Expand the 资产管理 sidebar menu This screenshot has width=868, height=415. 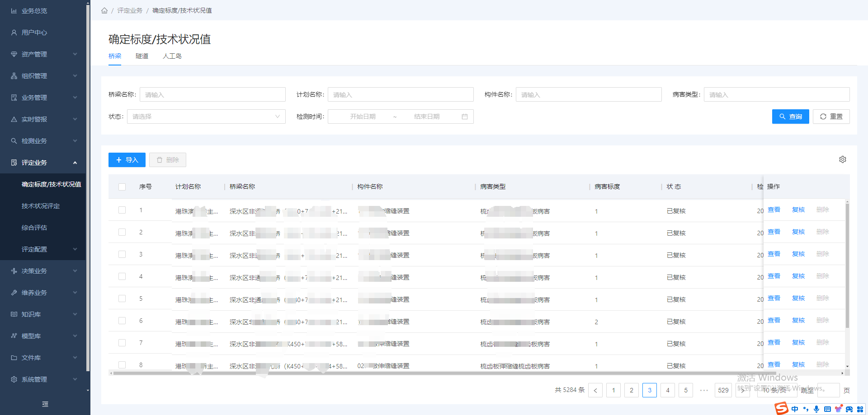click(x=75, y=54)
